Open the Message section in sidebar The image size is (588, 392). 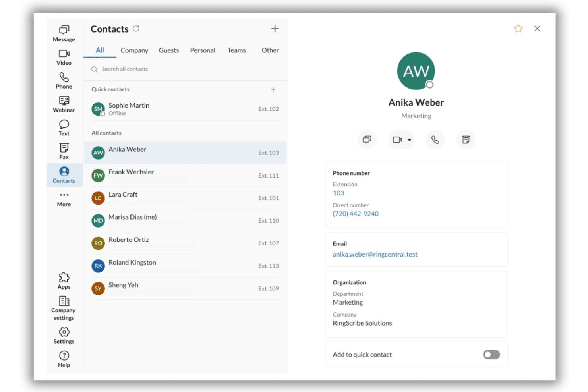(x=64, y=33)
